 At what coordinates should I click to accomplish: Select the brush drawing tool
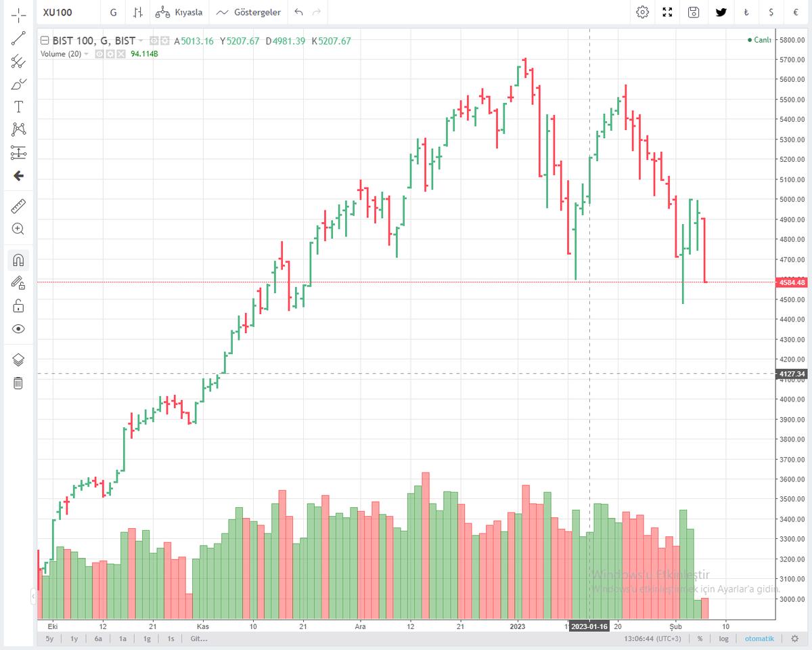tap(18, 85)
